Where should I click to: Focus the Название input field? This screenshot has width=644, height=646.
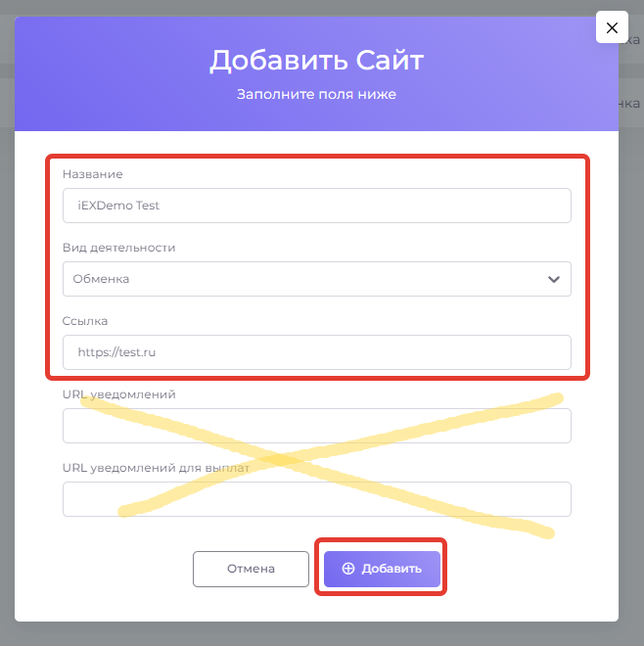[316, 206]
